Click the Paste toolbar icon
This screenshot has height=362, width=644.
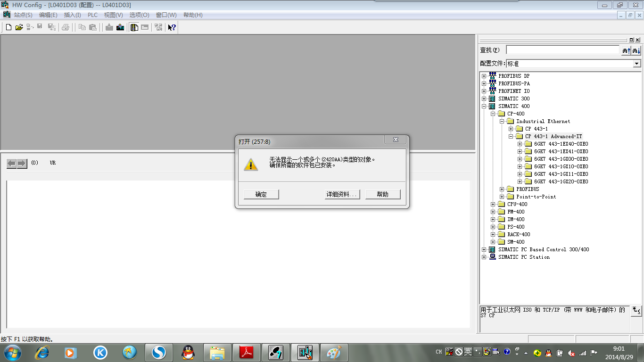click(93, 27)
